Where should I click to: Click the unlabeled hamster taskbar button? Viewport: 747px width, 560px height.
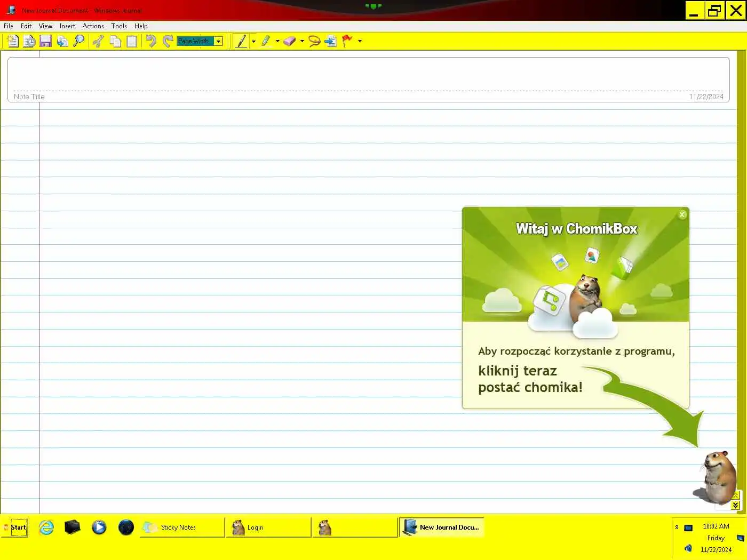355,527
